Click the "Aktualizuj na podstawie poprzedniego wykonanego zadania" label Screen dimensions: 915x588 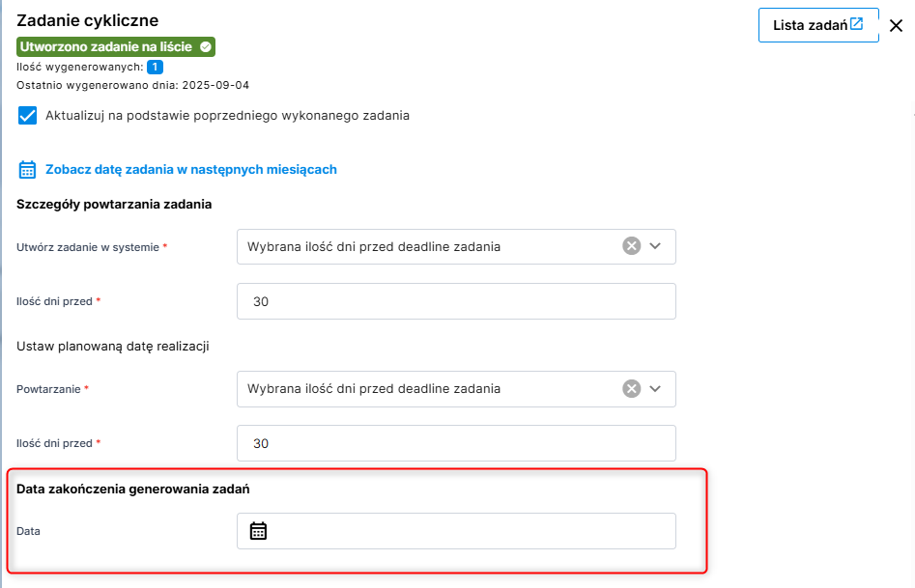(x=227, y=116)
